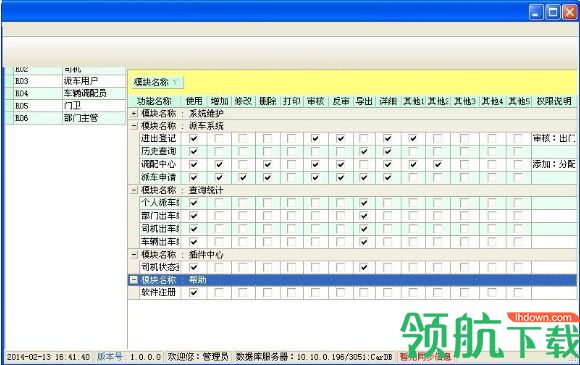Click the filter icon on 模块名称 group chip
The image size is (580, 365).
[176, 82]
